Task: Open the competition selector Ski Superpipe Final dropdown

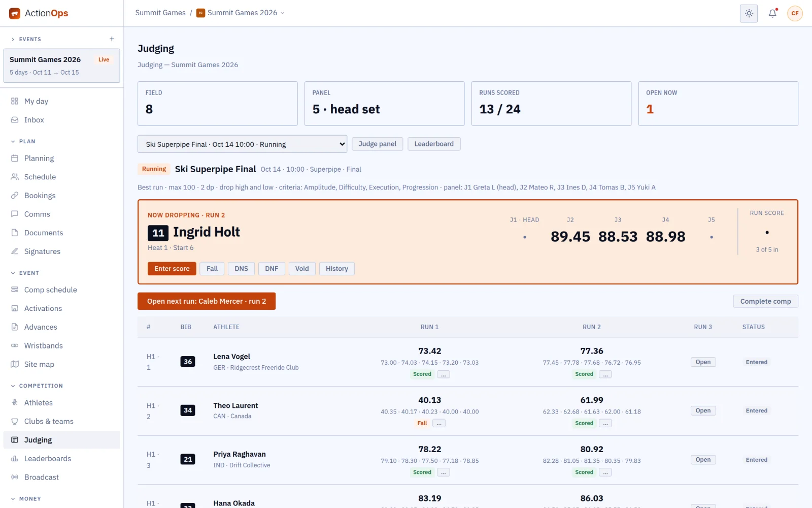Action: pos(242,144)
